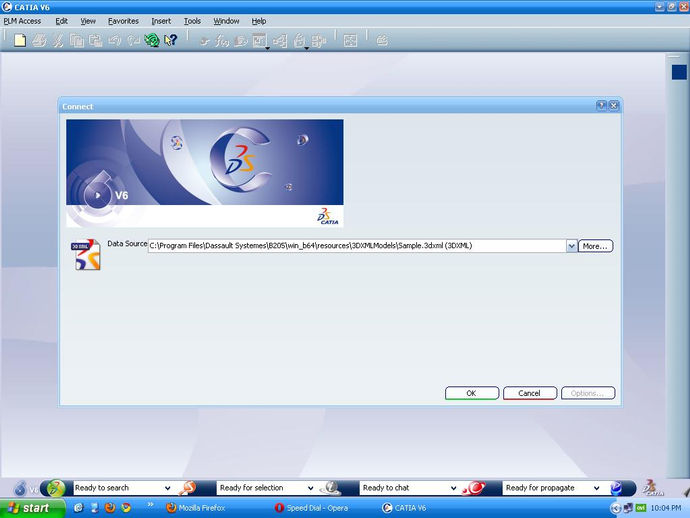Open the Ready to chat dropdown
This screenshot has width=690, height=518.
[x=453, y=488]
